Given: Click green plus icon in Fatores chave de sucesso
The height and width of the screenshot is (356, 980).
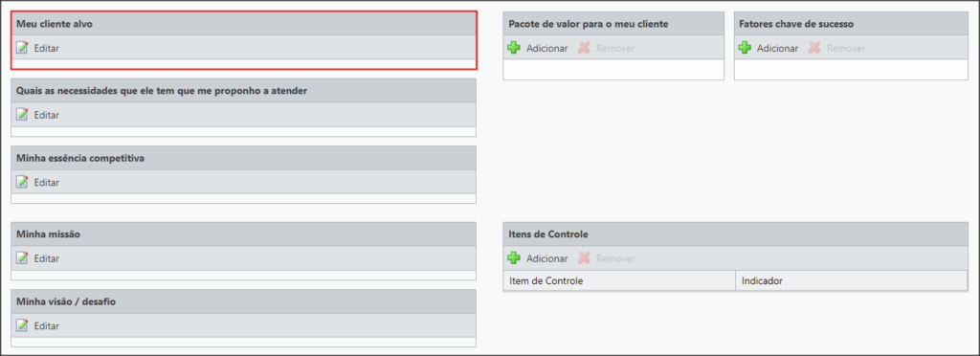Looking at the screenshot, I should pyautogui.click(x=745, y=48).
